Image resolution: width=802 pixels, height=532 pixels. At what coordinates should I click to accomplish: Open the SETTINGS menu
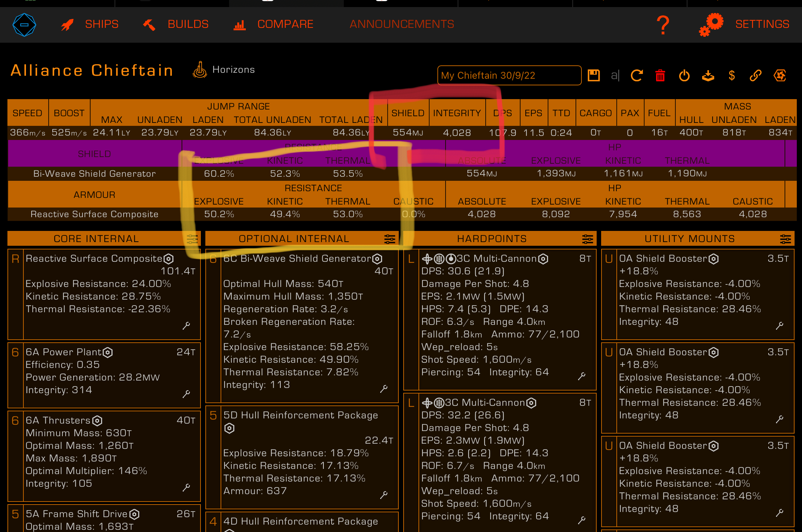762,24
